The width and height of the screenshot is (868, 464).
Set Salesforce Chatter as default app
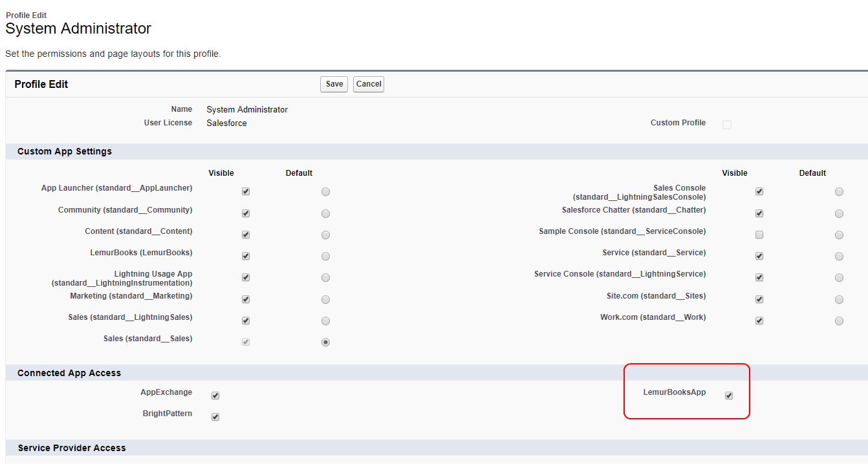coord(839,213)
